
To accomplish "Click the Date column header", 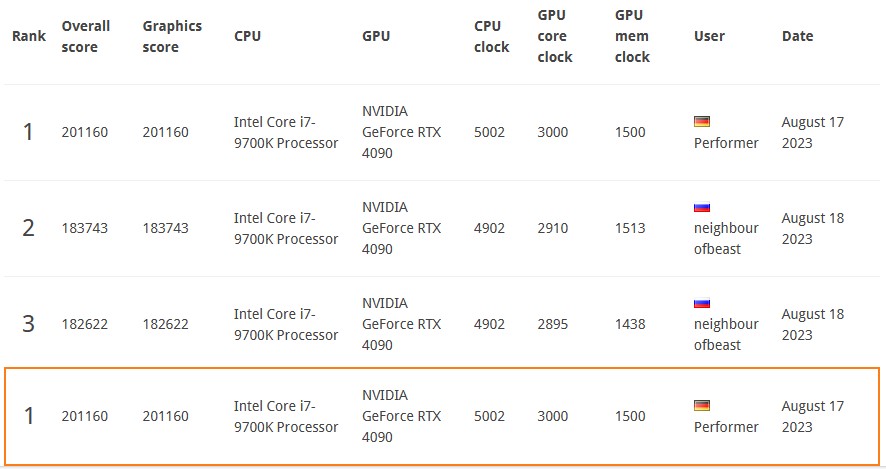I will pos(797,36).
